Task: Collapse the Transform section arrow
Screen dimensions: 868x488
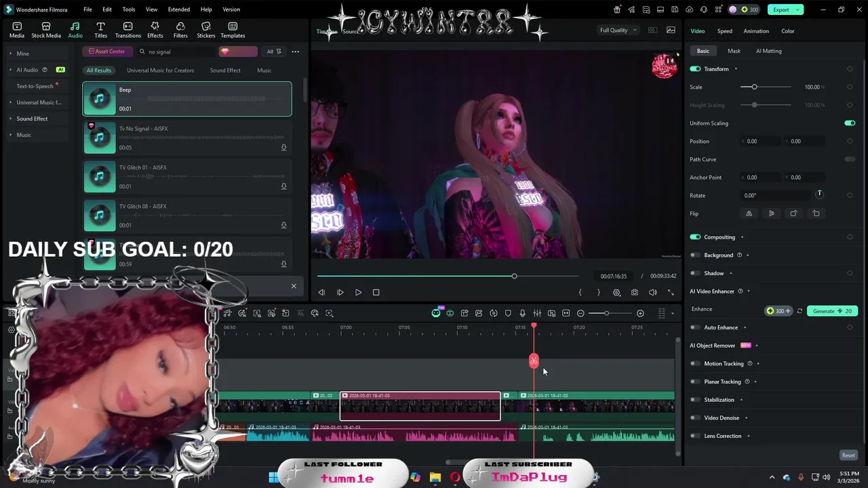Action: 736,69
